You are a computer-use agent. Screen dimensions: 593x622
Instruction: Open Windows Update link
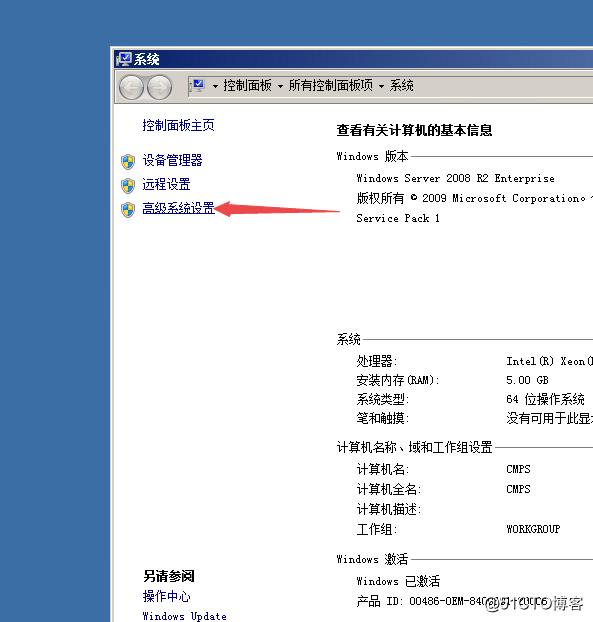click(x=184, y=616)
